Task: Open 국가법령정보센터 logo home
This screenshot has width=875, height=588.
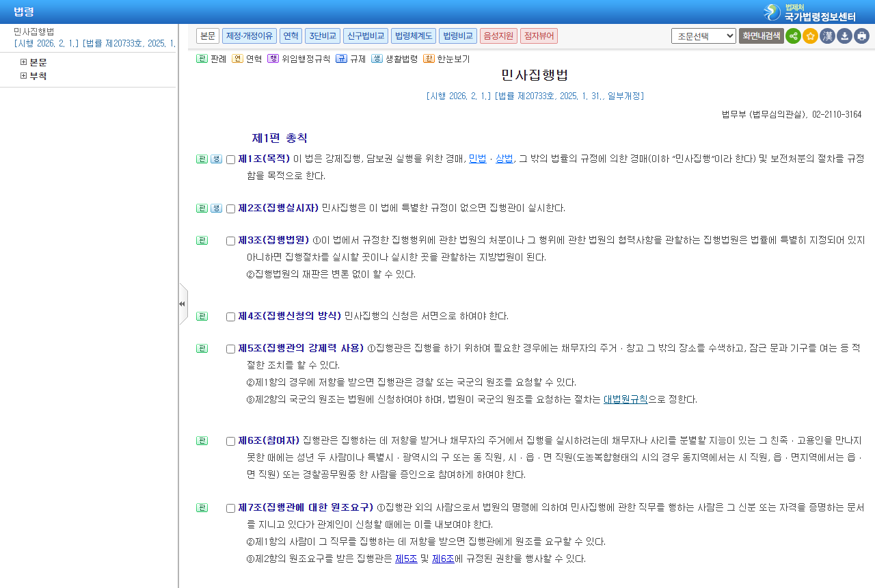Action: tap(809, 12)
